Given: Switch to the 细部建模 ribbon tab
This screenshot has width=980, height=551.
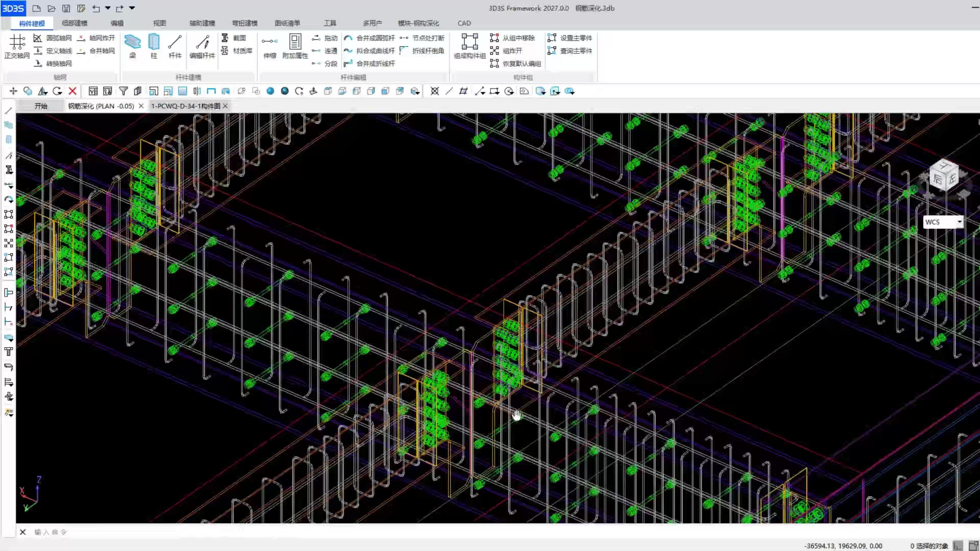Looking at the screenshot, I should coord(75,23).
